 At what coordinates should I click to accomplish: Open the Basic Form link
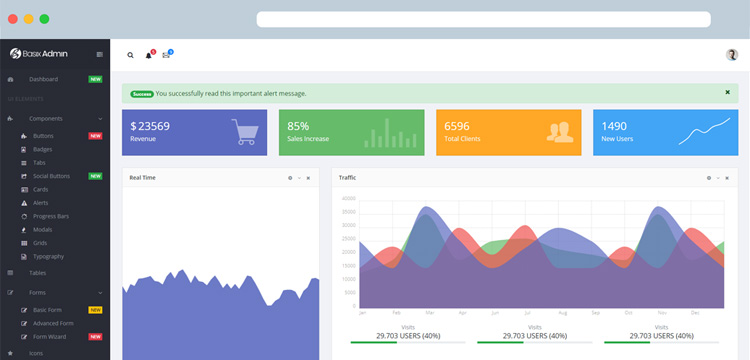click(47, 310)
